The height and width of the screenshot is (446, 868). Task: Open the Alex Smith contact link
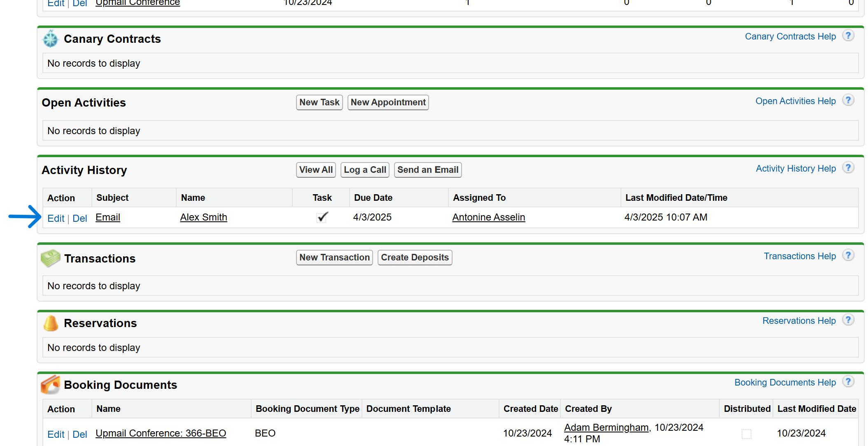tap(203, 217)
